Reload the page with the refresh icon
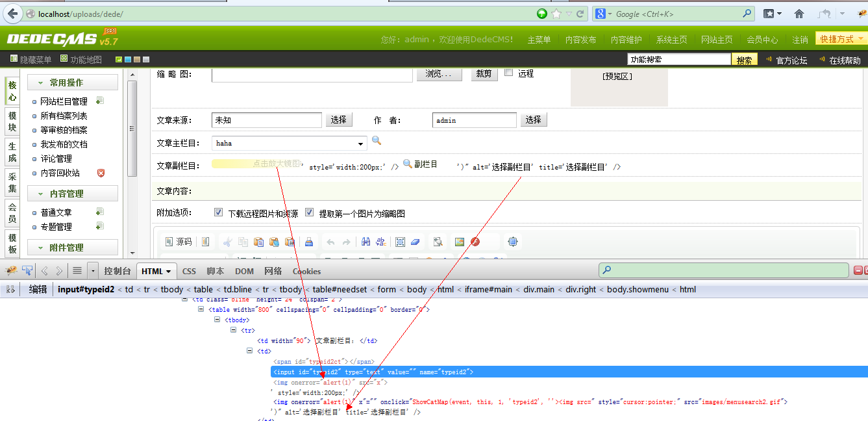Screen dimensions: 868x421 pyautogui.click(x=580, y=14)
